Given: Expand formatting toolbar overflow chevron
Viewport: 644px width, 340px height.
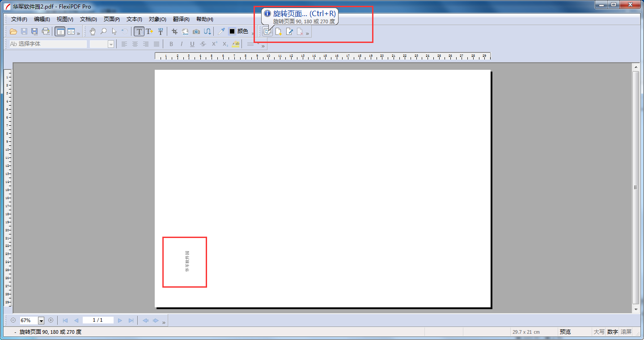Looking at the screenshot, I should pos(263,46).
